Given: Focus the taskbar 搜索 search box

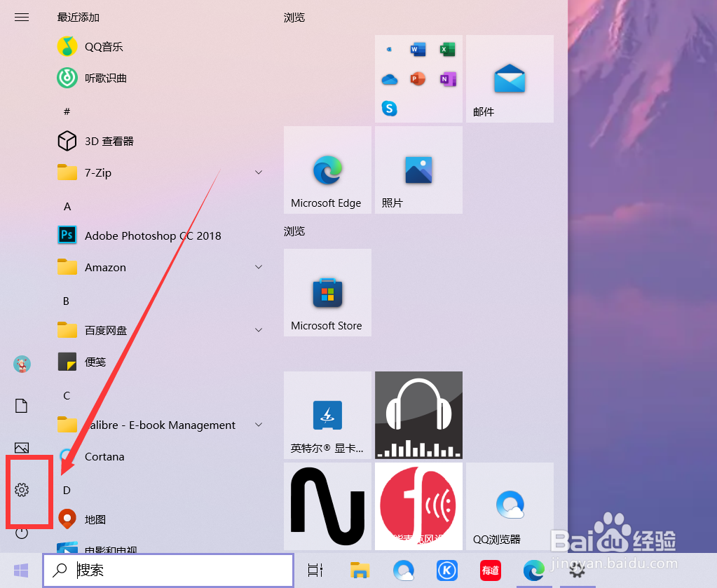Looking at the screenshot, I should (x=168, y=570).
